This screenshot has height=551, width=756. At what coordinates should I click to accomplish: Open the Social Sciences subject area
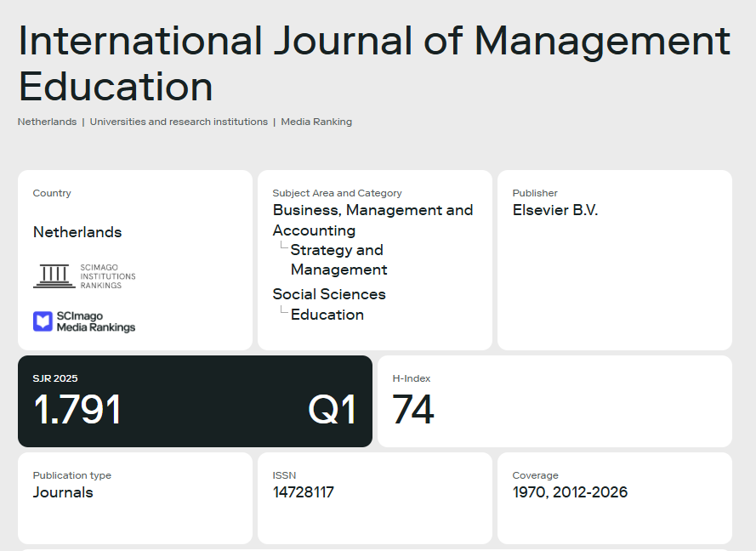[329, 294]
